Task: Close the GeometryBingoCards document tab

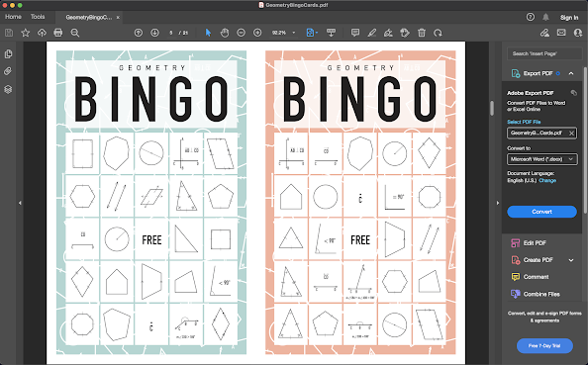Action: (118, 18)
